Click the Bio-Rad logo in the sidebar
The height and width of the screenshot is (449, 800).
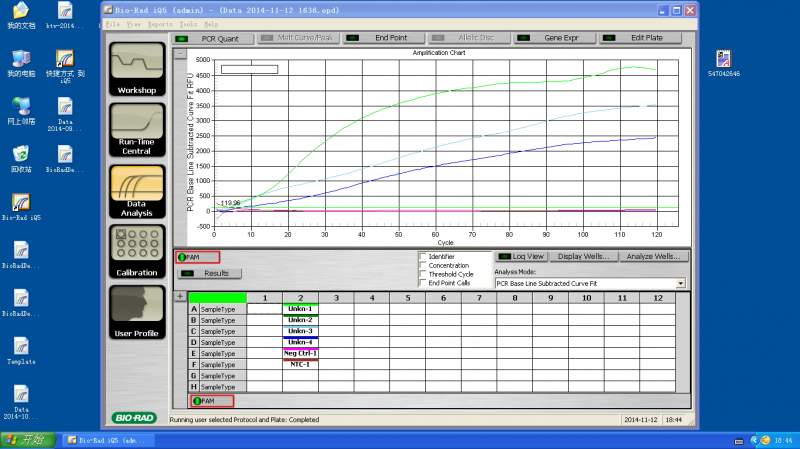pyautogui.click(x=134, y=418)
